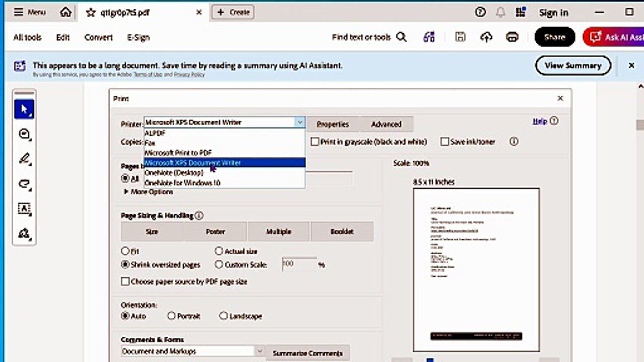Select the Size sizing tab
This screenshot has height=362, width=644.
click(152, 232)
